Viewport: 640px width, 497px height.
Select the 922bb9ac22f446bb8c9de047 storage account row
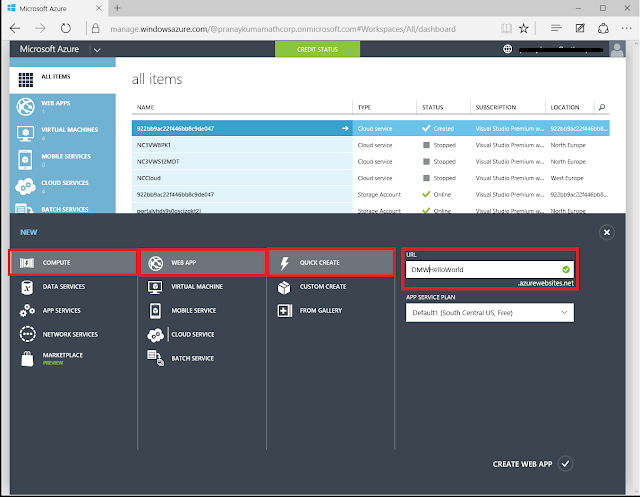click(371, 195)
